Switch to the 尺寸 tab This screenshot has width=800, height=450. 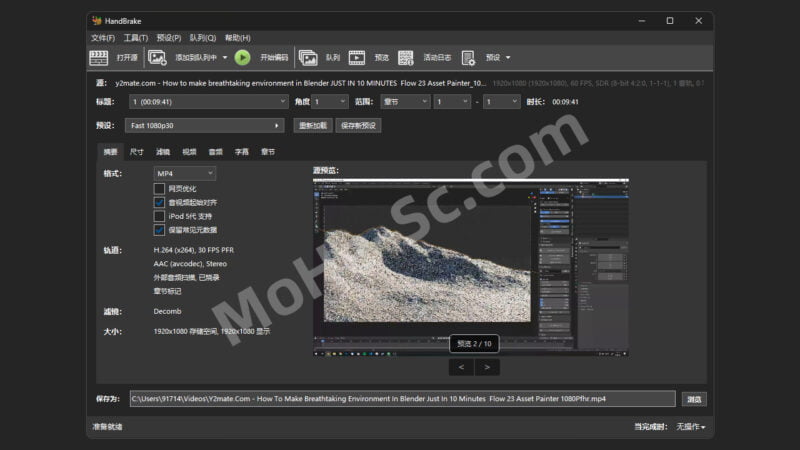137,152
